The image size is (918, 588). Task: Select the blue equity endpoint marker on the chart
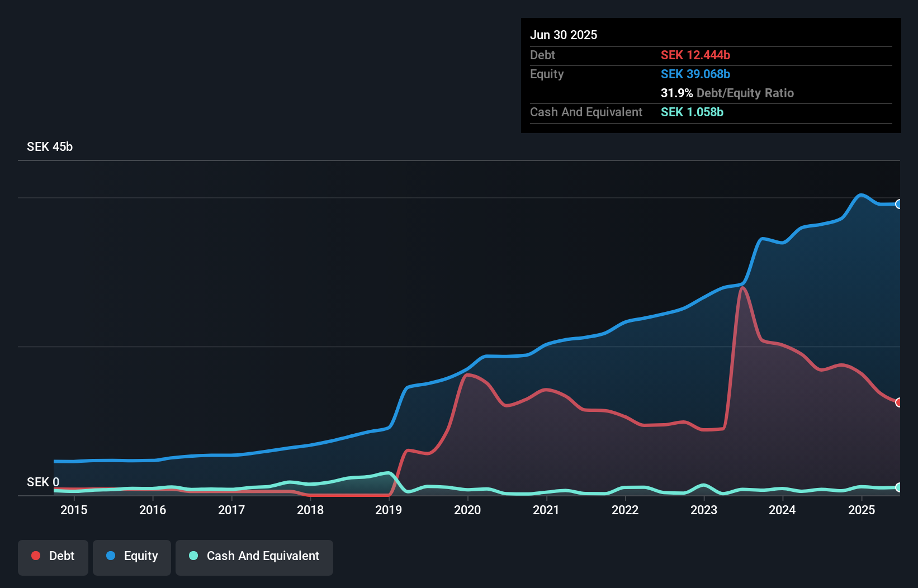[899, 205]
